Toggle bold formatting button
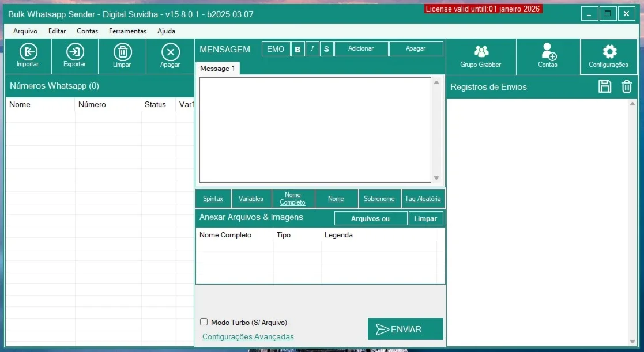The width and height of the screenshot is (644, 352). [297, 49]
